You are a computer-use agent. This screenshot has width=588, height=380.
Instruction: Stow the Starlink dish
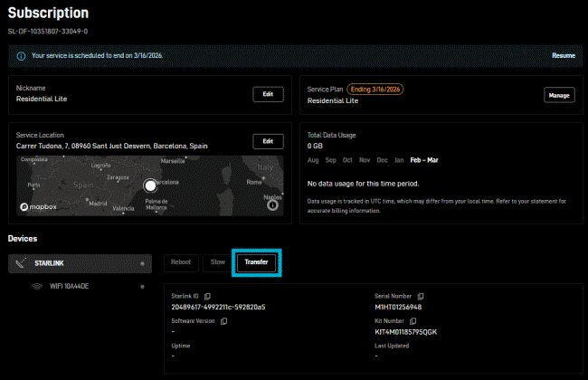coord(216,262)
